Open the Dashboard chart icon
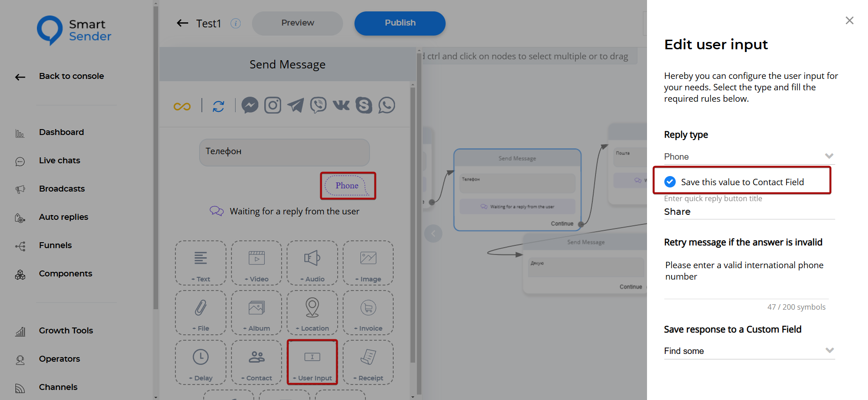Screen dimensions: 868x400 20,133
